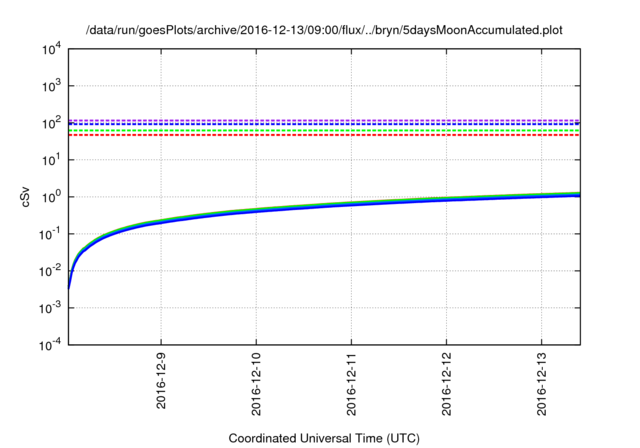Click the purple dashed threshold line
Viewport: 640px width, 448px height.
324,120
